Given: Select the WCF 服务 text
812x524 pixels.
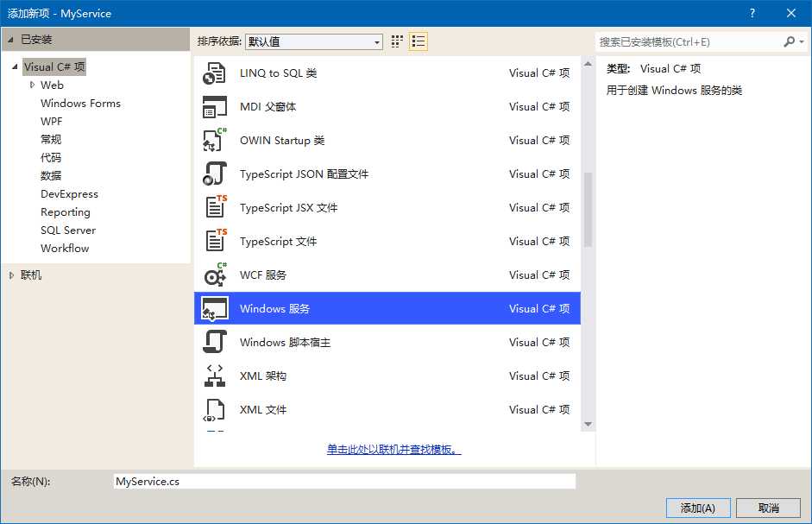Looking at the screenshot, I should (263, 275).
